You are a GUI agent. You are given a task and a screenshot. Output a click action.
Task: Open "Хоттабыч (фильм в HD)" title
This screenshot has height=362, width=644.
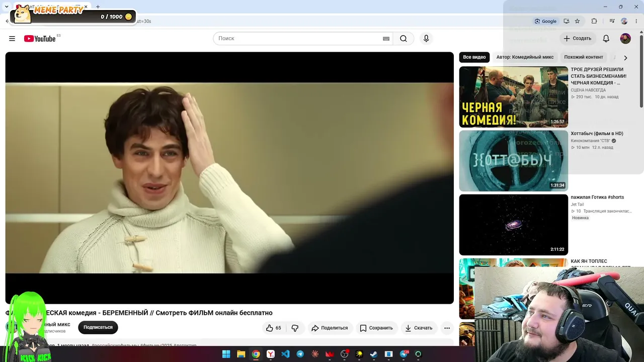click(x=597, y=134)
